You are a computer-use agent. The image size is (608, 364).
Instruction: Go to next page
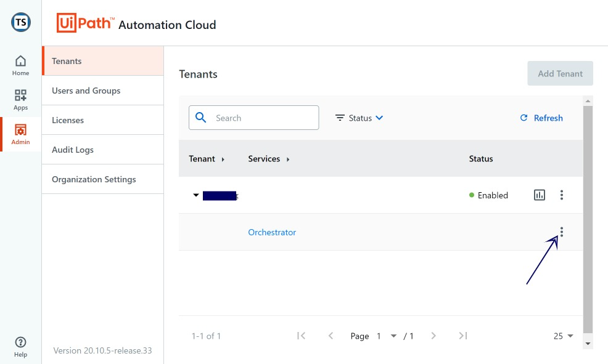point(433,336)
